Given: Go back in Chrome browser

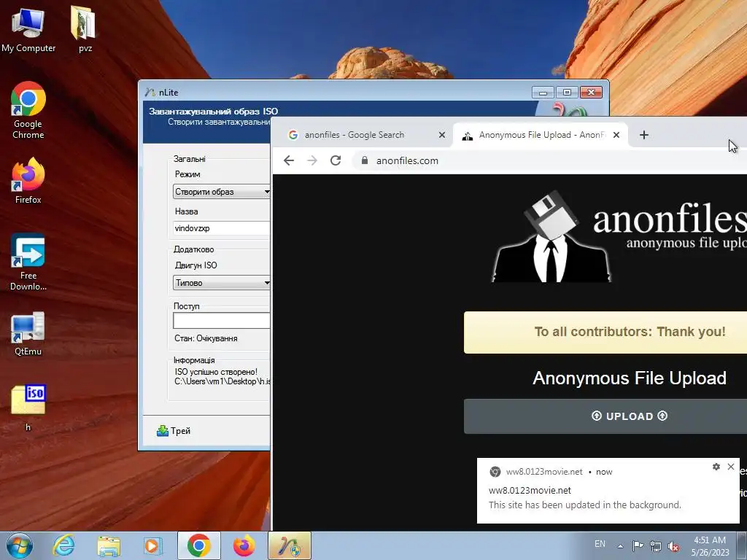Looking at the screenshot, I should pyautogui.click(x=289, y=160).
